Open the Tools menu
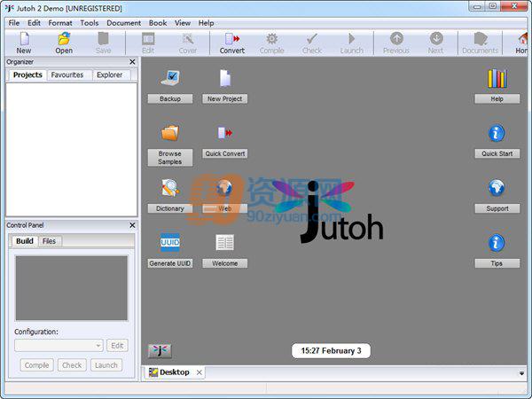 [x=90, y=23]
